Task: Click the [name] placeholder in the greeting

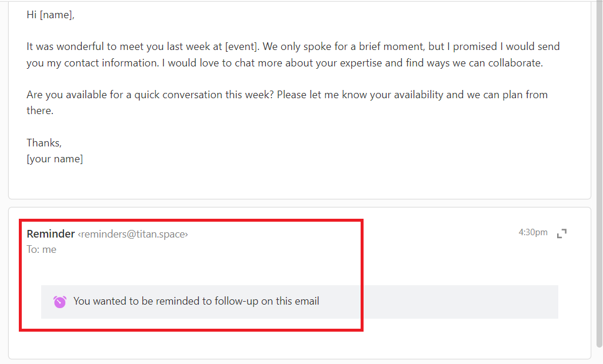Action: click(x=56, y=15)
